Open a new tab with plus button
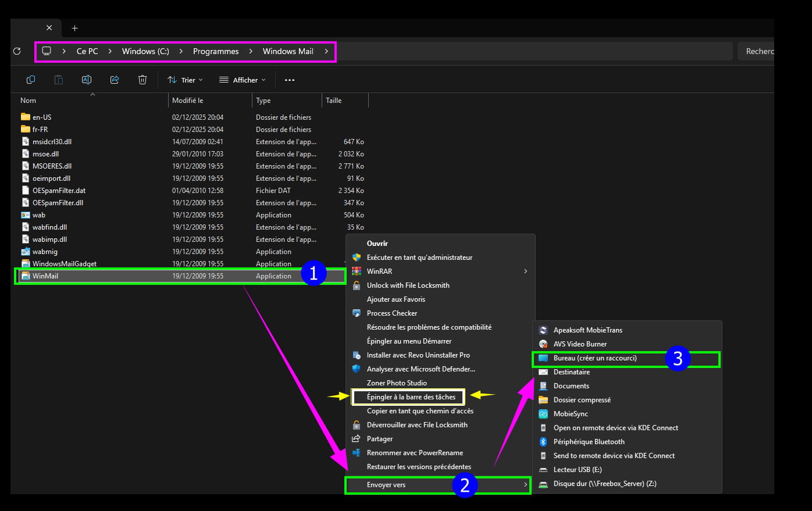The image size is (812, 511). pos(74,28)
